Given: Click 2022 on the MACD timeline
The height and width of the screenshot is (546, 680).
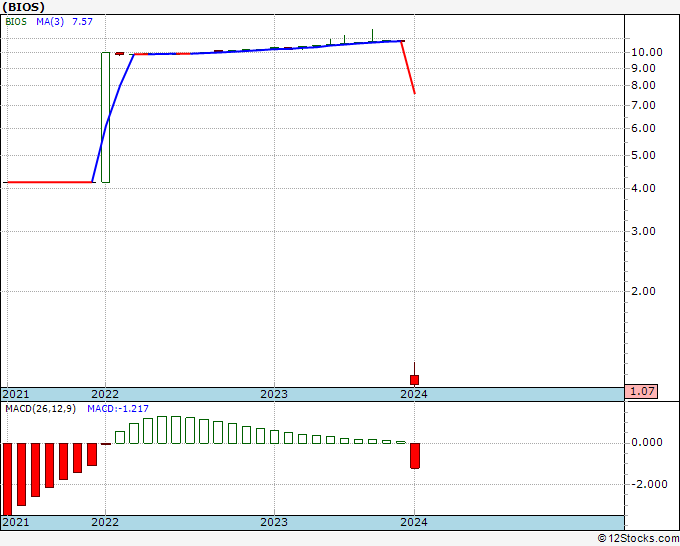Looking at the screenshot, I should (x=105, y=522).
